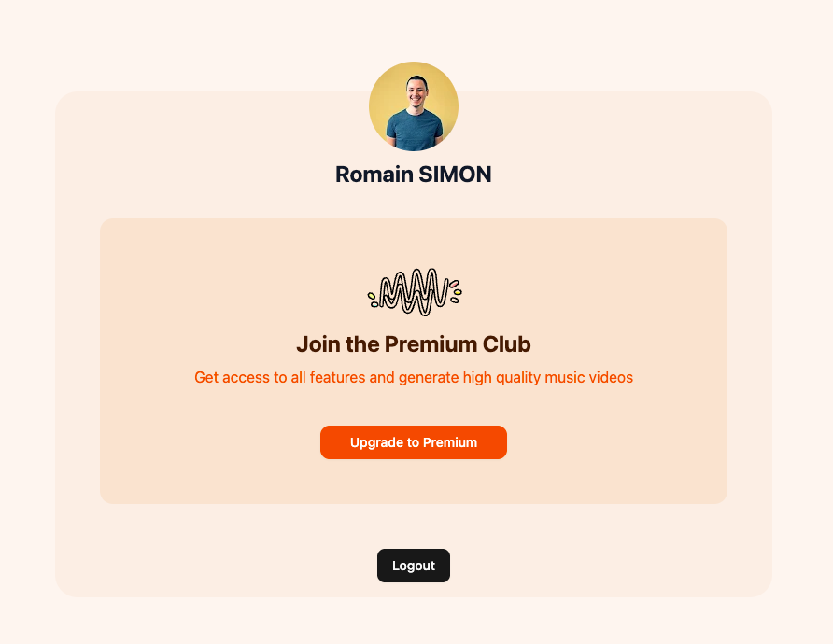This screenshot has width=833, height=644.
Task: Click the blue dot below-left of waveform
Action: (374, 304)
